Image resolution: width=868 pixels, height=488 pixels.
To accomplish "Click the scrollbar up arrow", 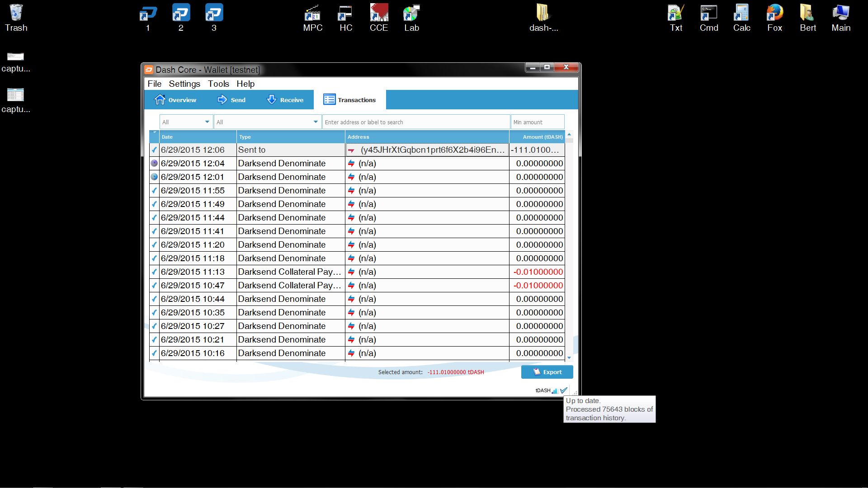I will tap(569, 135).
